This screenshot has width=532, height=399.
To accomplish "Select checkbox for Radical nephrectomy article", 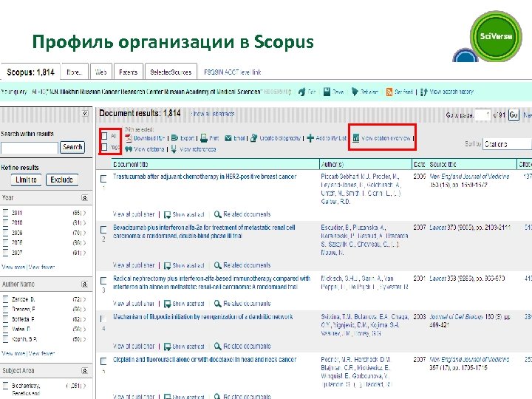I will coord(103,281).
